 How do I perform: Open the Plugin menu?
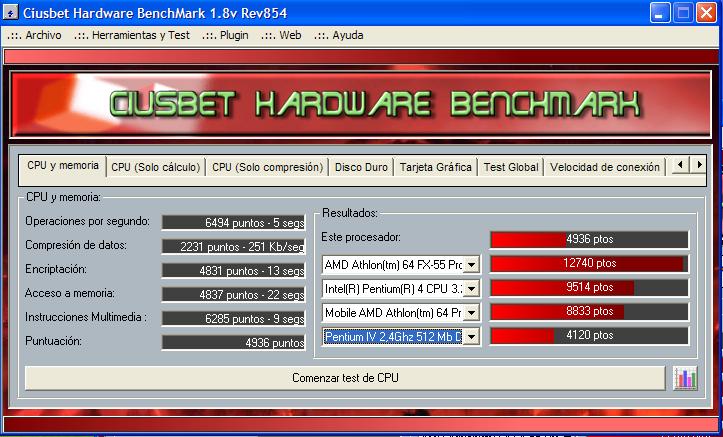point(225,35)
